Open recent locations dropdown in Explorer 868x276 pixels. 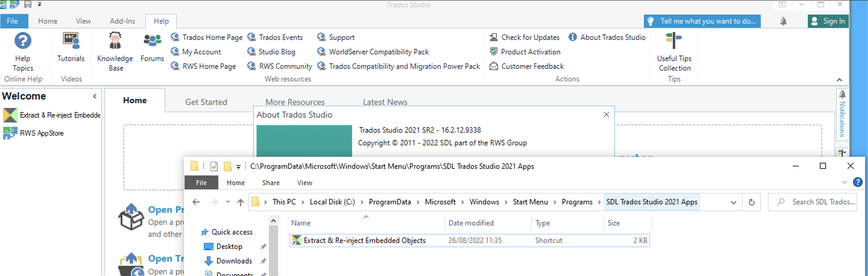228,202
